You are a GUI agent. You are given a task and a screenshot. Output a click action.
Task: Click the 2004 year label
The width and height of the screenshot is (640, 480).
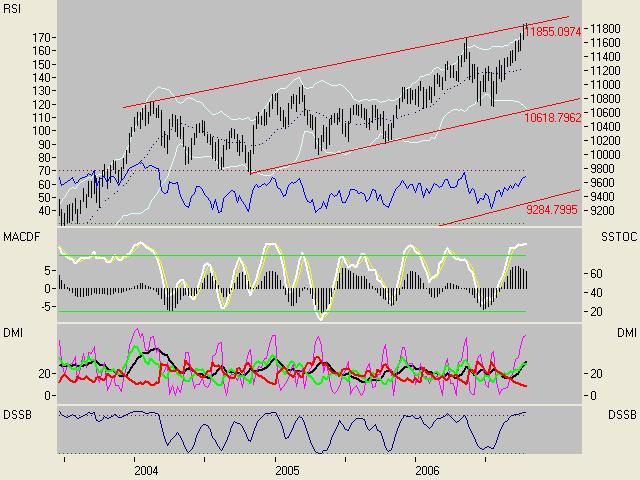(146, 471)
